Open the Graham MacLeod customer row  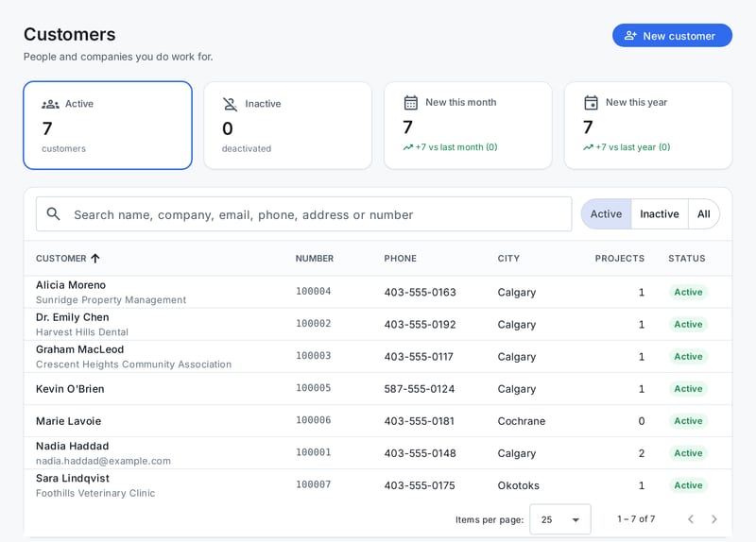click(378, 357)
